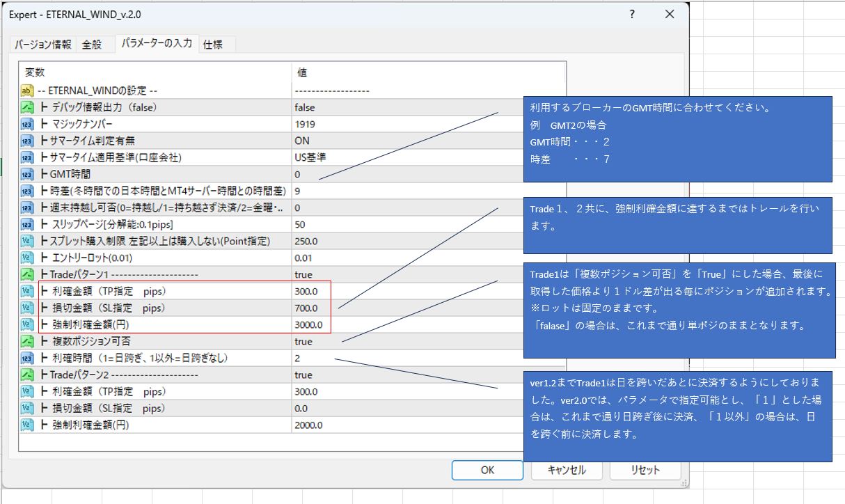Click the icon beside 損切金額 700.0 row

pyautogui.click(x=27, y=308)
